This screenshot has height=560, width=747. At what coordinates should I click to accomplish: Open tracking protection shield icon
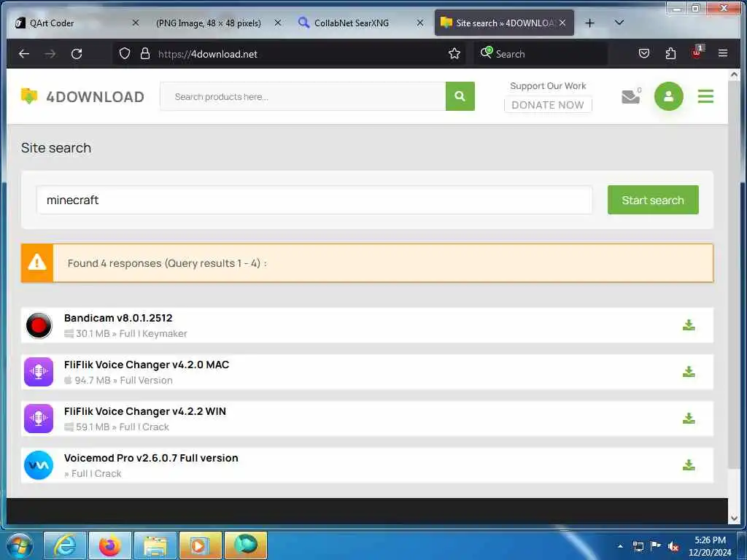[124, 54]
